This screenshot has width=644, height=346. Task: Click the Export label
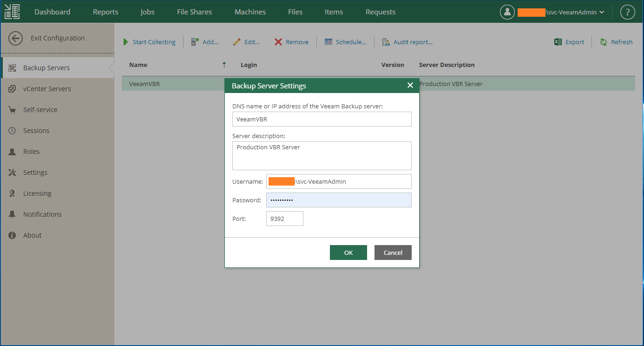[575, 42]
